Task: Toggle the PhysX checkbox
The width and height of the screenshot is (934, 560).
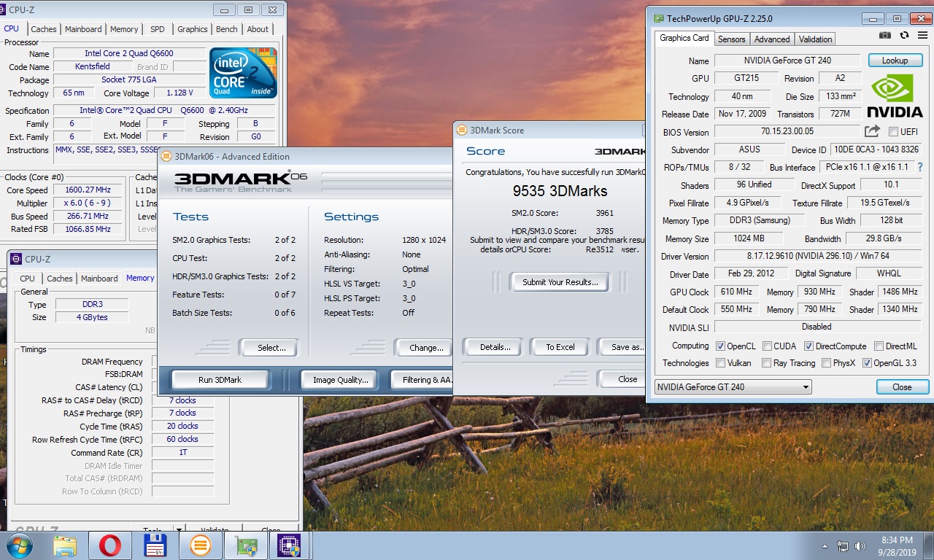Action: pos(826,363)
